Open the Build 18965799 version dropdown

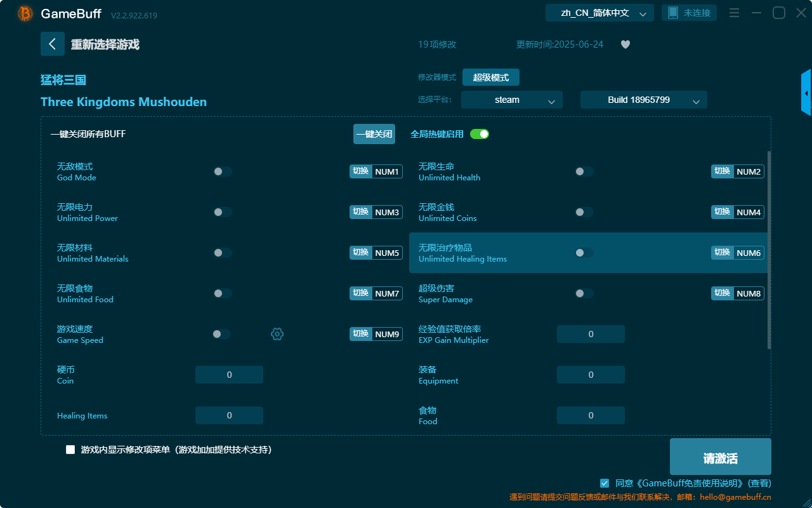(x=643, y=100)
